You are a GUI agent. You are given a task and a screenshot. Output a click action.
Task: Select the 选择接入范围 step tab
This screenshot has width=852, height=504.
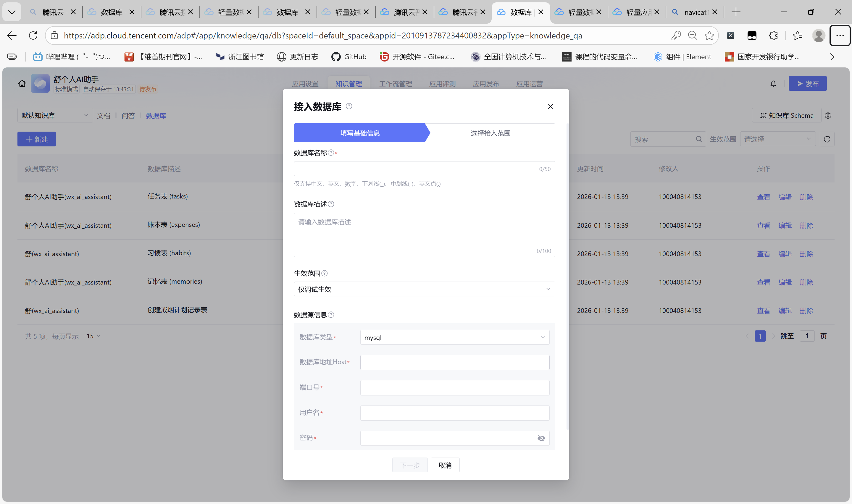490,133
